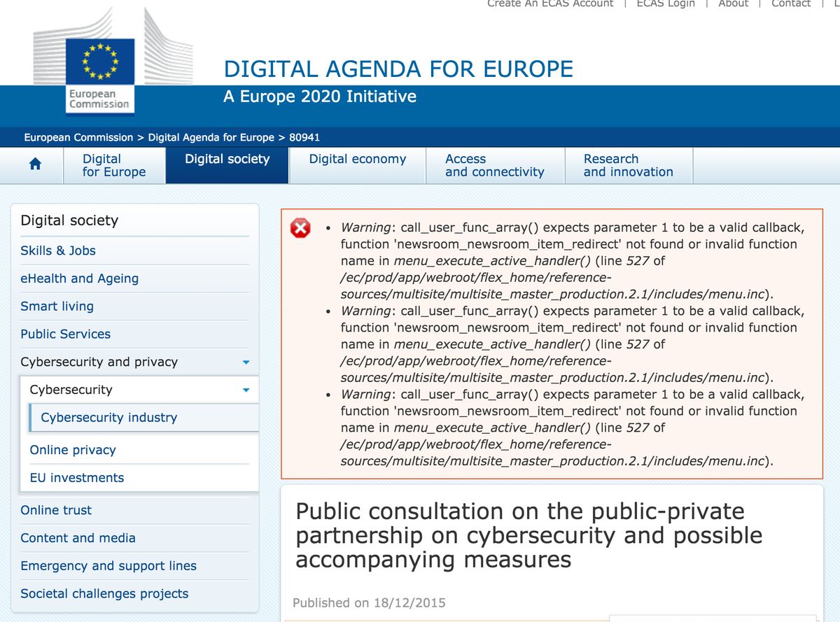Open the Research and innovation tab

click(628, 165)
